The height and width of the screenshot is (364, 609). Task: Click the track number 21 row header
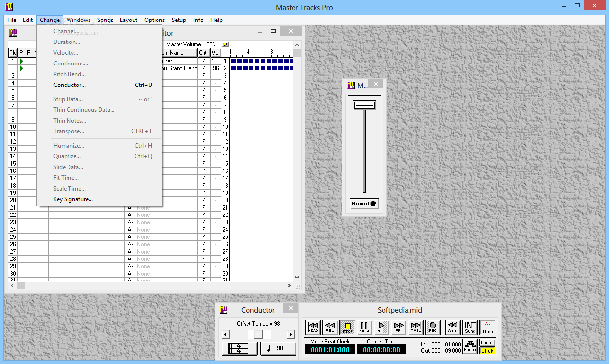pos(13,208)
